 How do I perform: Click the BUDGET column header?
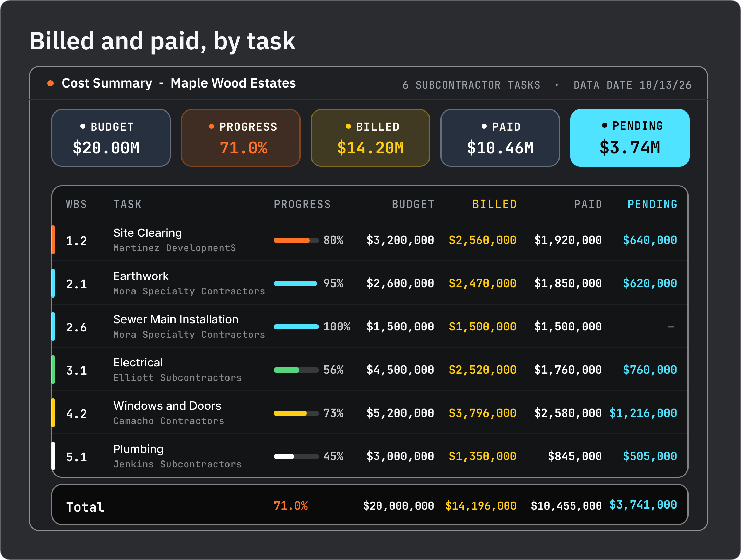click(413, 205)
